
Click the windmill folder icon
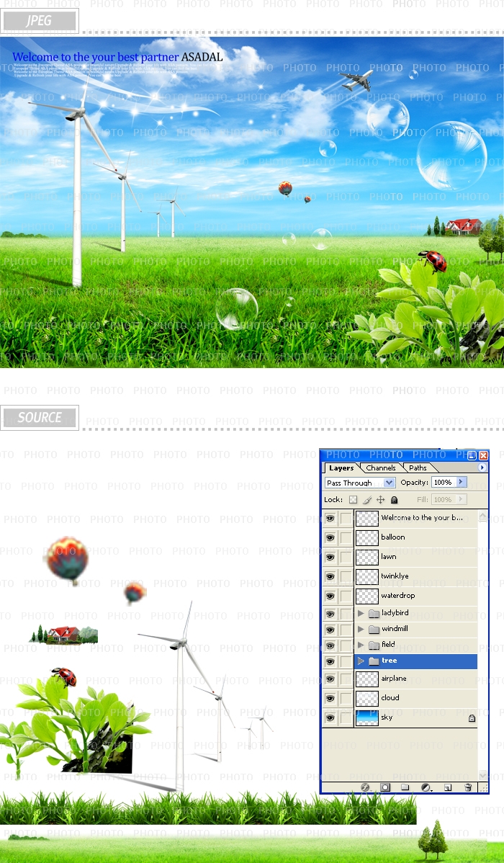tap(374, 629)
